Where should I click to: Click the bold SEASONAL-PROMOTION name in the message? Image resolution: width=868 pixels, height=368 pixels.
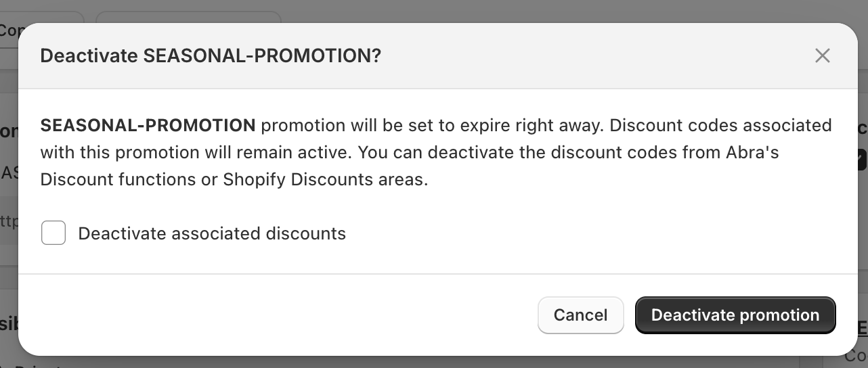coord(148,125)
